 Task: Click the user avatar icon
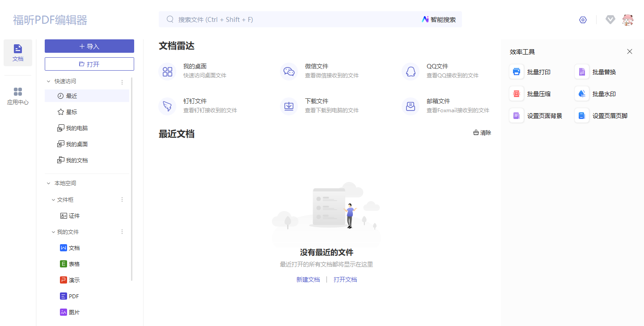click(628, 20)
